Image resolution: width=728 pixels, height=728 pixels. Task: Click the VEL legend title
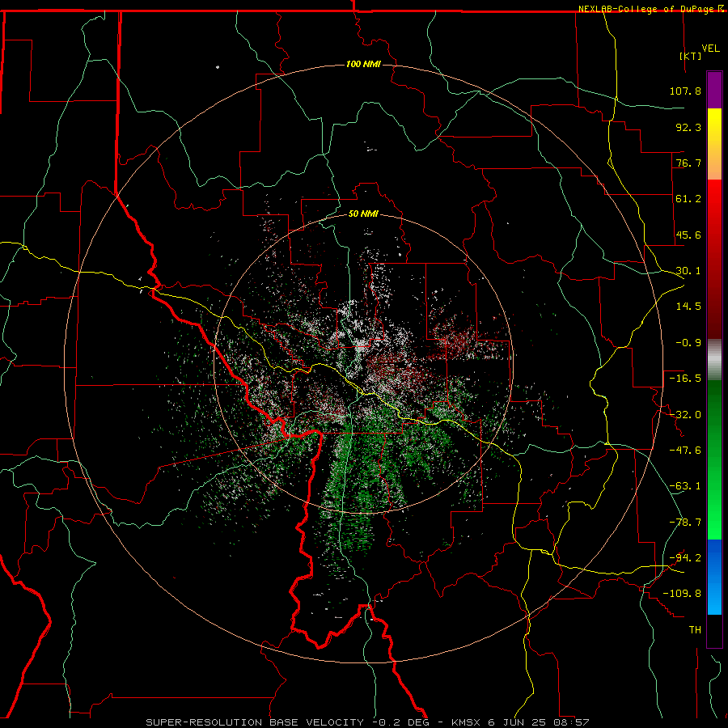point(710,49)
